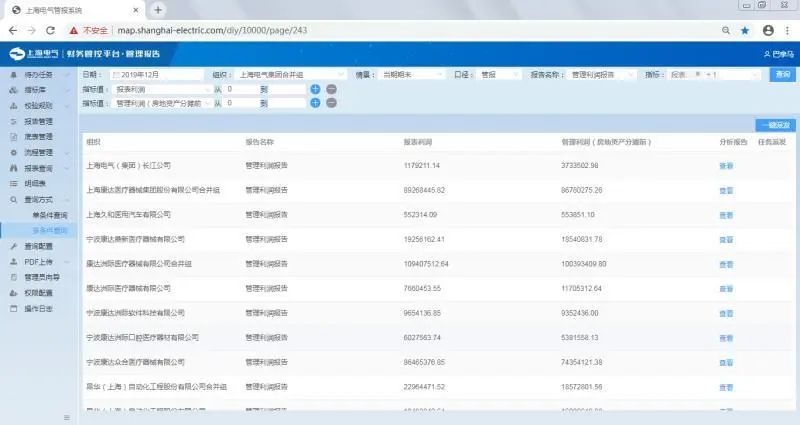Click 查看 for 宁波康达众合医疗器械有限公司

[x=726, y=363]
